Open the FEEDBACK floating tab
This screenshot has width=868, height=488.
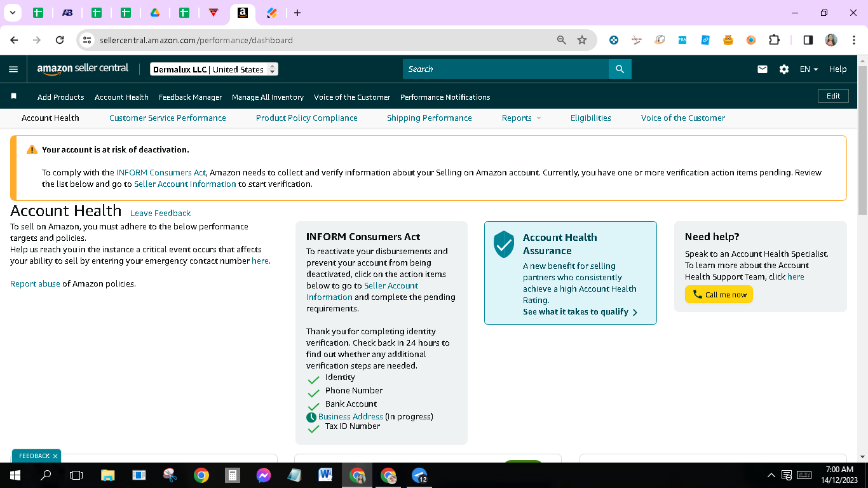tap(34, 456)
